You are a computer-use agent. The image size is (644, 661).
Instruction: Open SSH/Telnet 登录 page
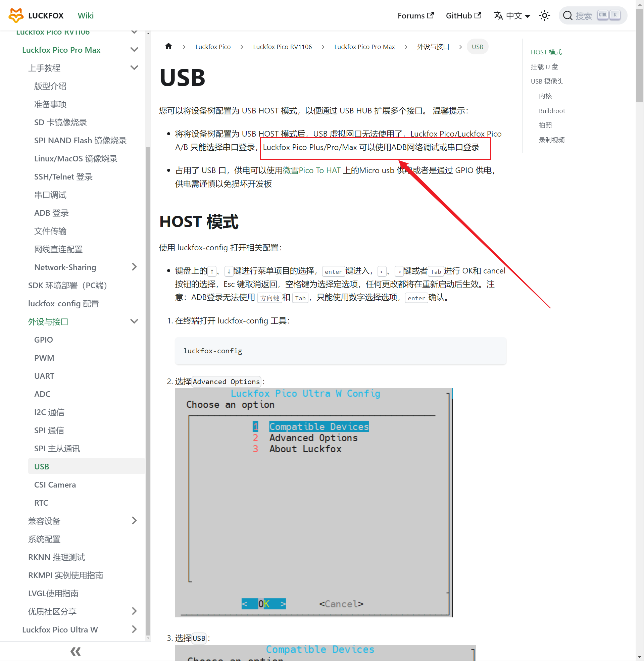[63, 176]
